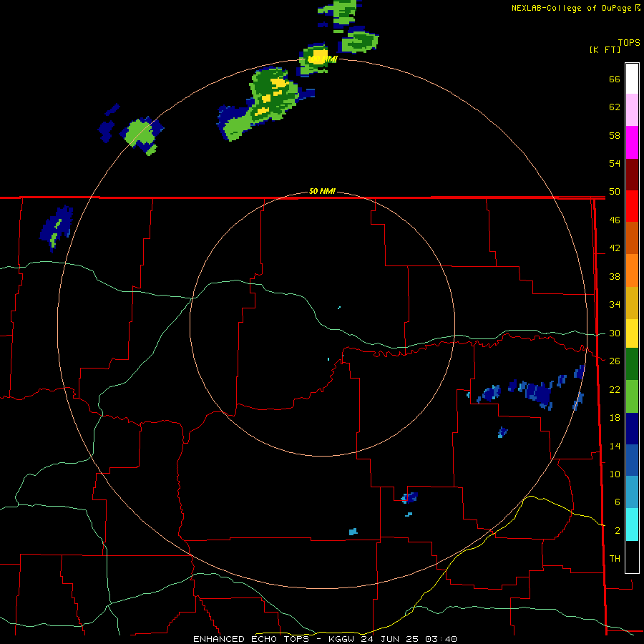
Task: Click the '34' legend value
Action: tap(615, 304)
